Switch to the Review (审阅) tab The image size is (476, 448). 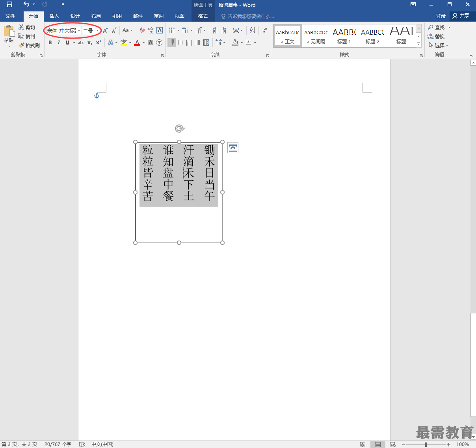[159, 16]
